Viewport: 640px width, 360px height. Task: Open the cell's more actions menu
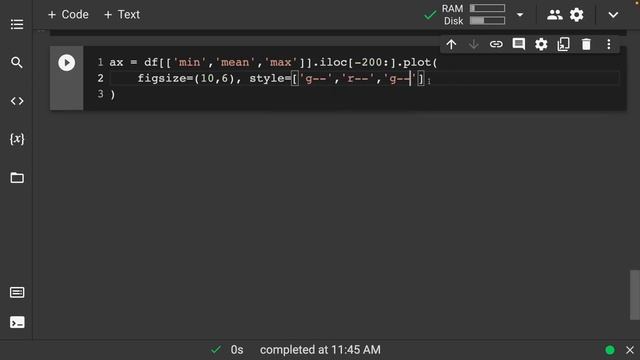609,44
